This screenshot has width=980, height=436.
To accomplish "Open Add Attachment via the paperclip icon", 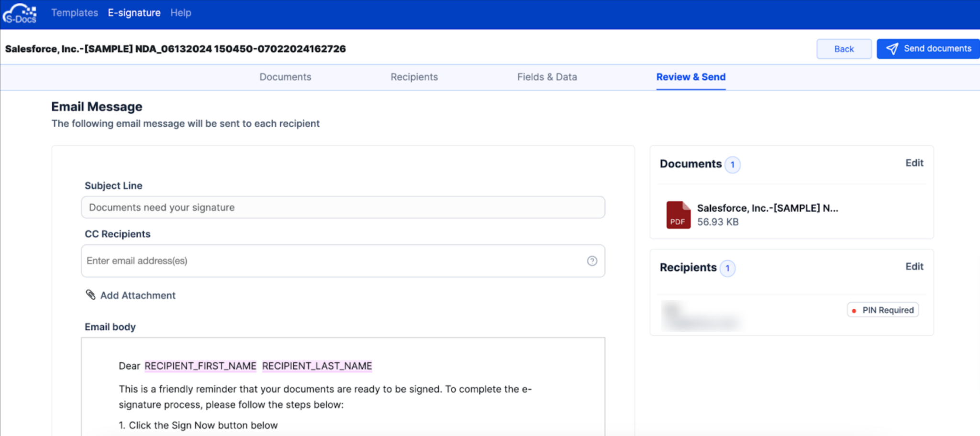I will click(90, 295).
